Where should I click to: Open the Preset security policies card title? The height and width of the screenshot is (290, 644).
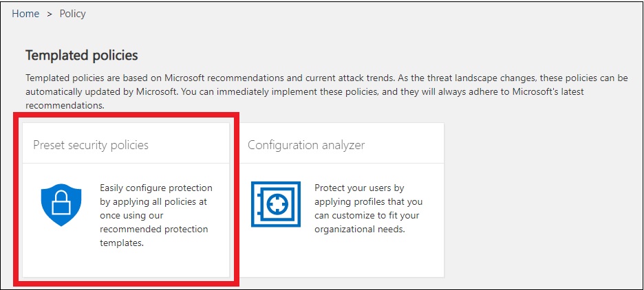pos(91,145)
